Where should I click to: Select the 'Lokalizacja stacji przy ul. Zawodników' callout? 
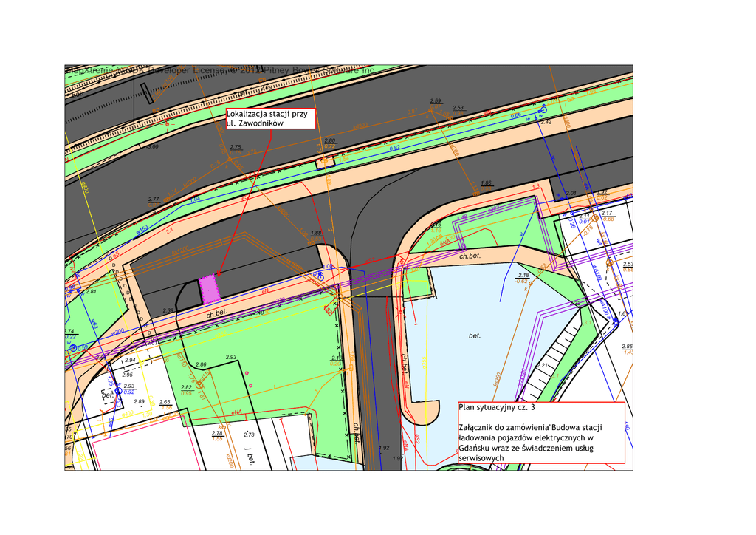click(x=271, y=118)
